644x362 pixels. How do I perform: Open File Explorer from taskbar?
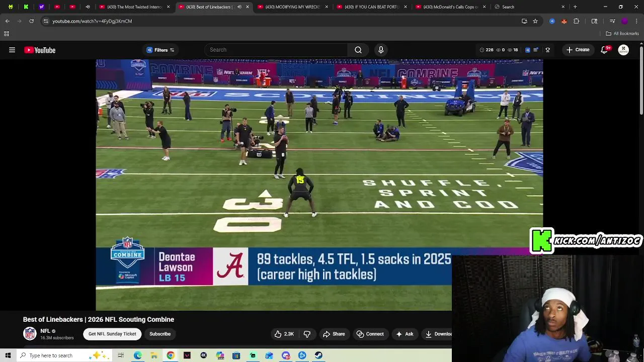point(154,355)
